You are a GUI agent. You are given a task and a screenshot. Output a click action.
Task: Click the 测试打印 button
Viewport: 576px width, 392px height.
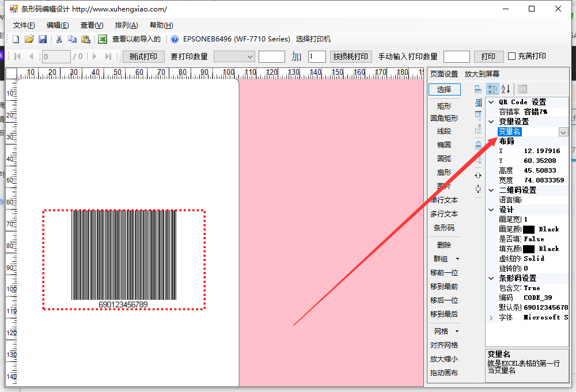[143, 56]
